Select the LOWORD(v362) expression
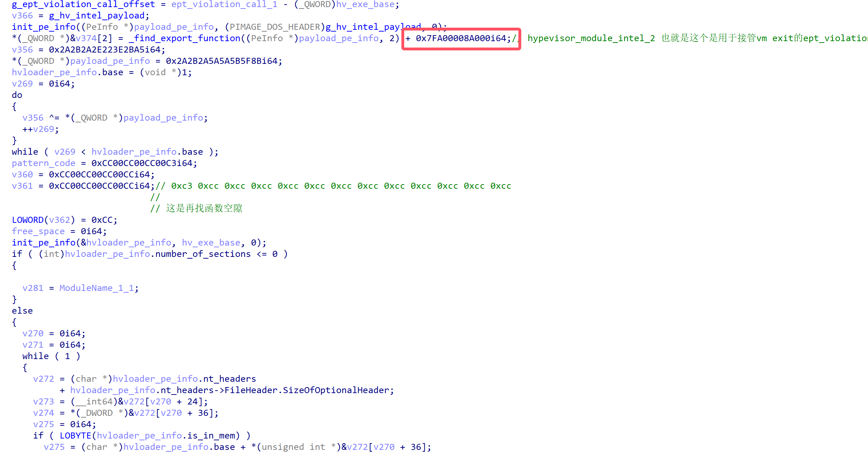Viewport: 868px width, 452px height. [44, 220]
